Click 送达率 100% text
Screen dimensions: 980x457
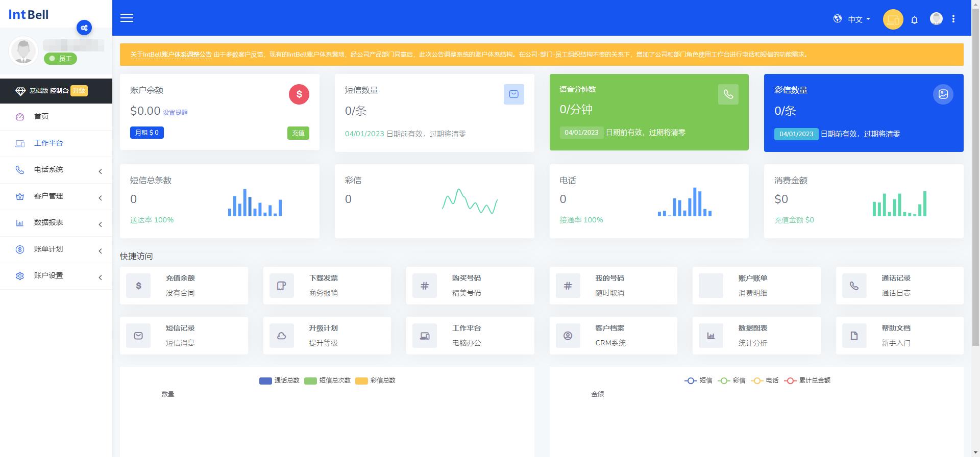click(152, 220)
